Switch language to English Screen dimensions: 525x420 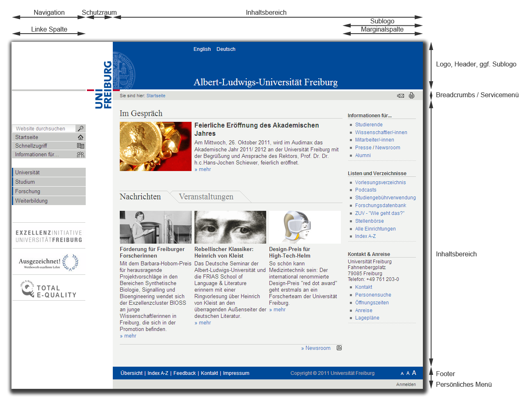(202, 49)
